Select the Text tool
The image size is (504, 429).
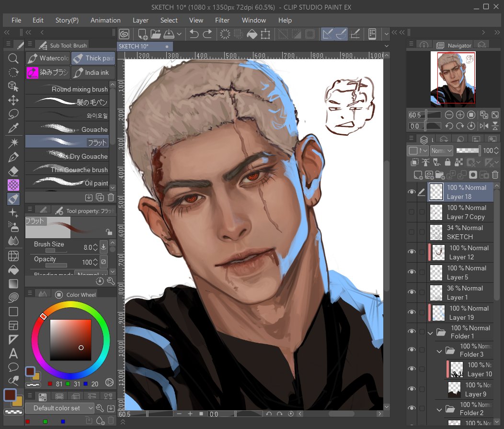pyautogui.click(x=13, y=353)
